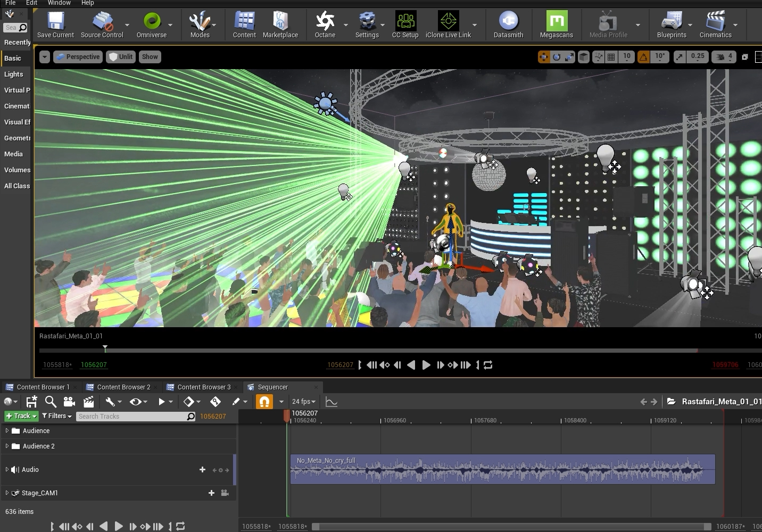The image size is (762, 532).
Task: Click the iClone Live Link icon
Action: (x=448, y=24)
